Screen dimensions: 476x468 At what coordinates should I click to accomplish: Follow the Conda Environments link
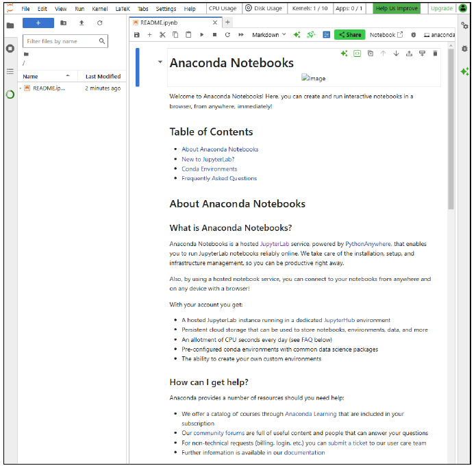(x=209, y=169)
